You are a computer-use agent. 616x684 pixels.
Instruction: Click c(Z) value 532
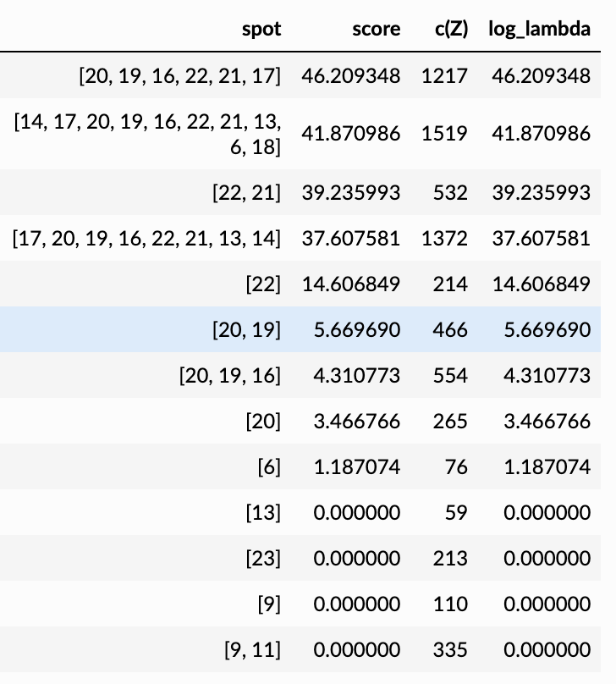pos(450,193)
